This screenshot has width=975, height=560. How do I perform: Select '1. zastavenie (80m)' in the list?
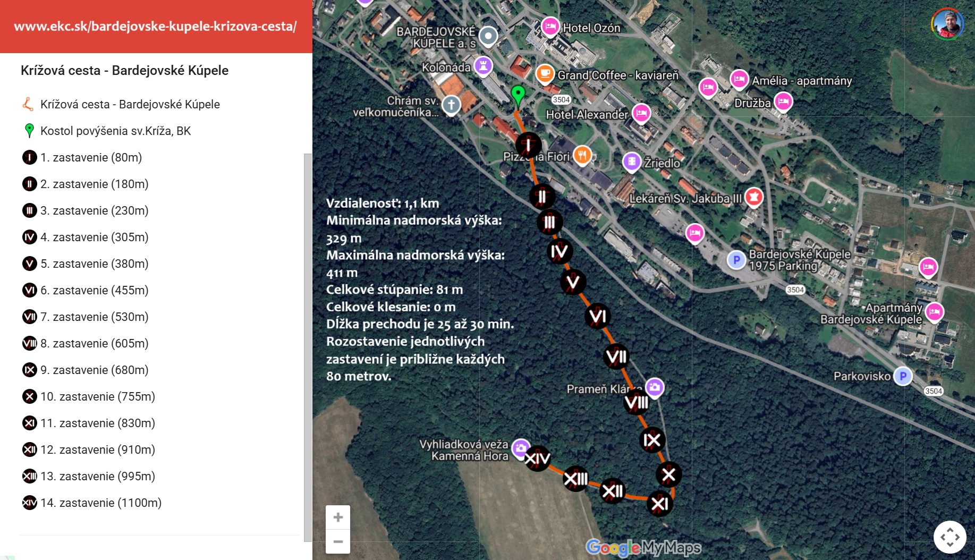pos(91,157)
